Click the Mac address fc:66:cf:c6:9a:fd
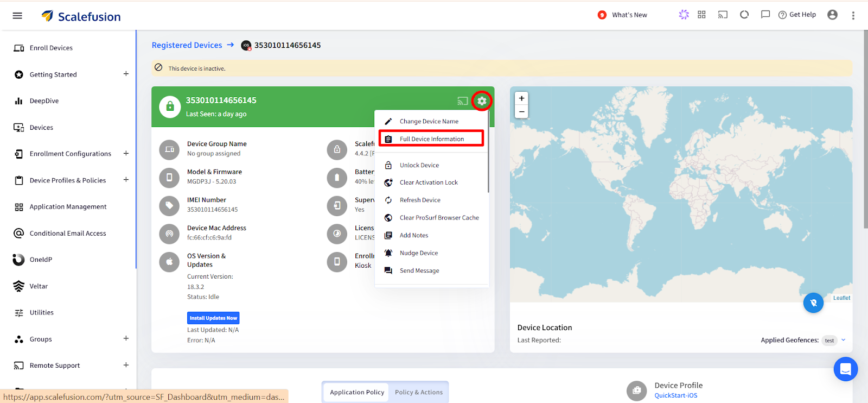 click(x=209, y=238)
